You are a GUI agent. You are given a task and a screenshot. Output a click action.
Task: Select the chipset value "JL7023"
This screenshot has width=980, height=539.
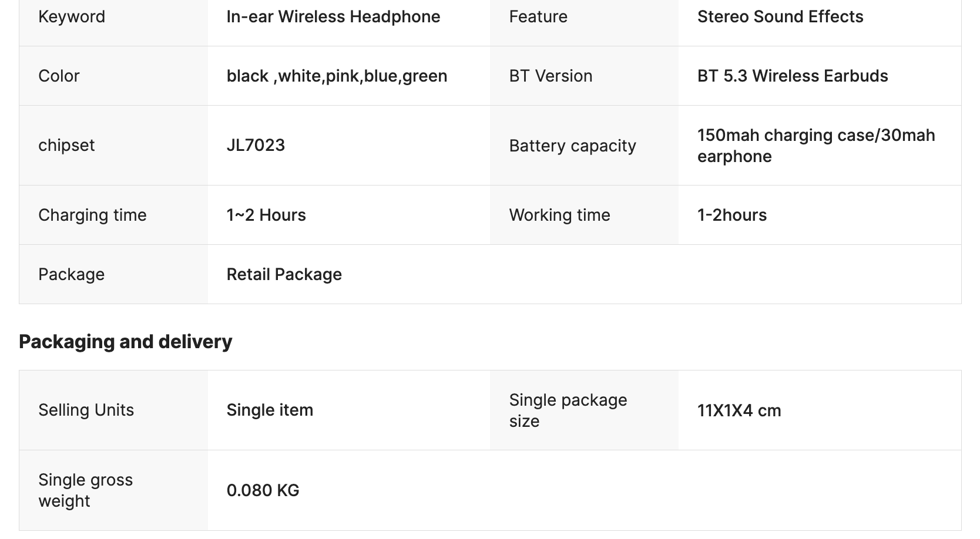coord(256,145)
